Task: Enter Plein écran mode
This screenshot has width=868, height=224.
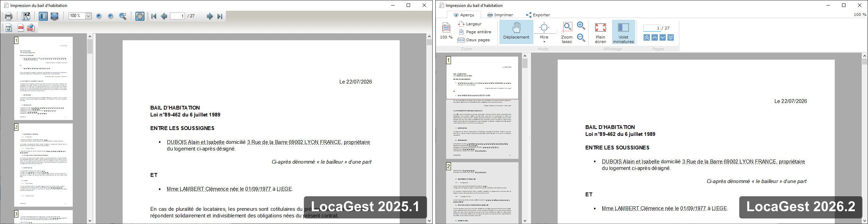Action: [600, 32]
